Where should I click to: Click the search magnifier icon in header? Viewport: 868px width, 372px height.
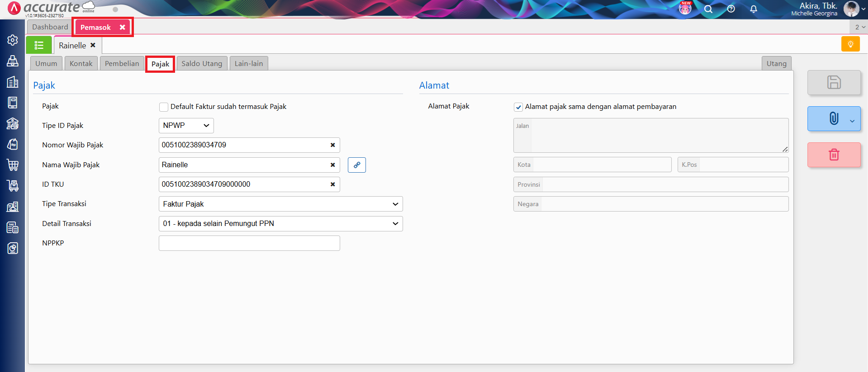pos(708,9)
